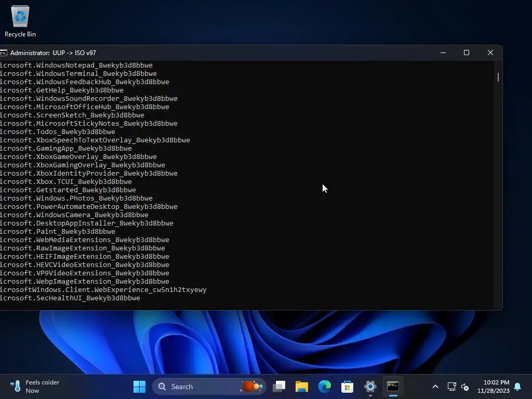Click the VP9VideoExtensions package line

point(85,273)
